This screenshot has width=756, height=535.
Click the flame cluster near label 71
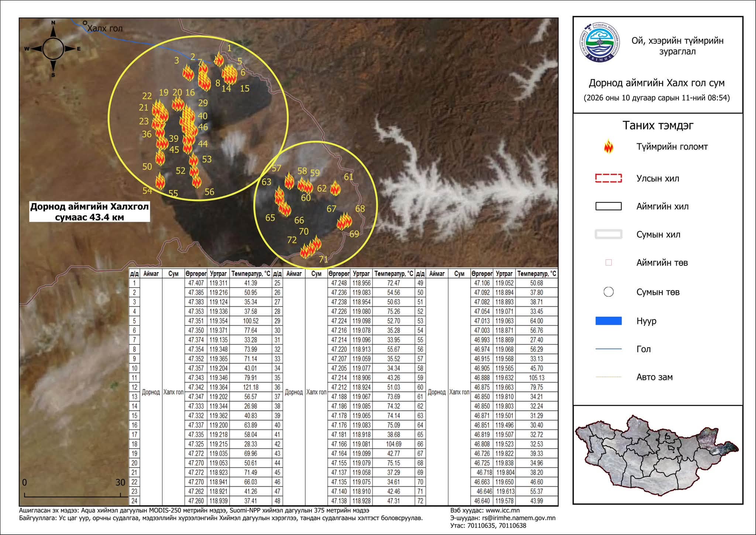(x=310, y=247)
